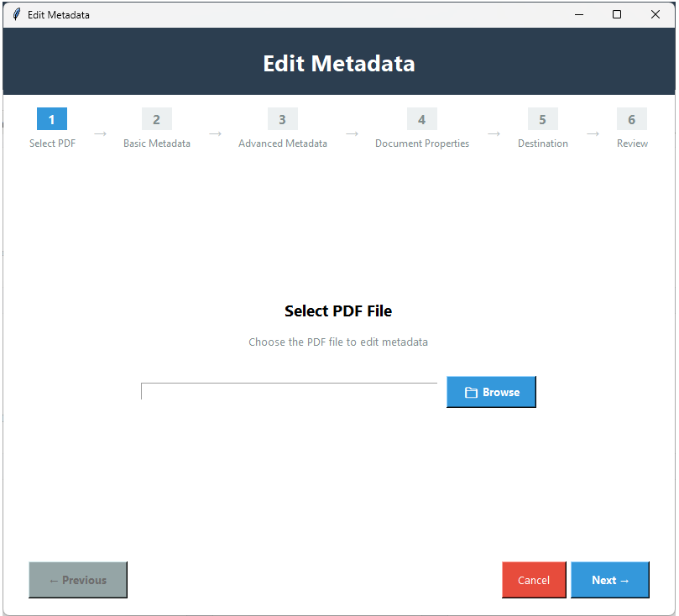
Task: Select the Step 1 Select PDF indicator
Action: [51, 119]
